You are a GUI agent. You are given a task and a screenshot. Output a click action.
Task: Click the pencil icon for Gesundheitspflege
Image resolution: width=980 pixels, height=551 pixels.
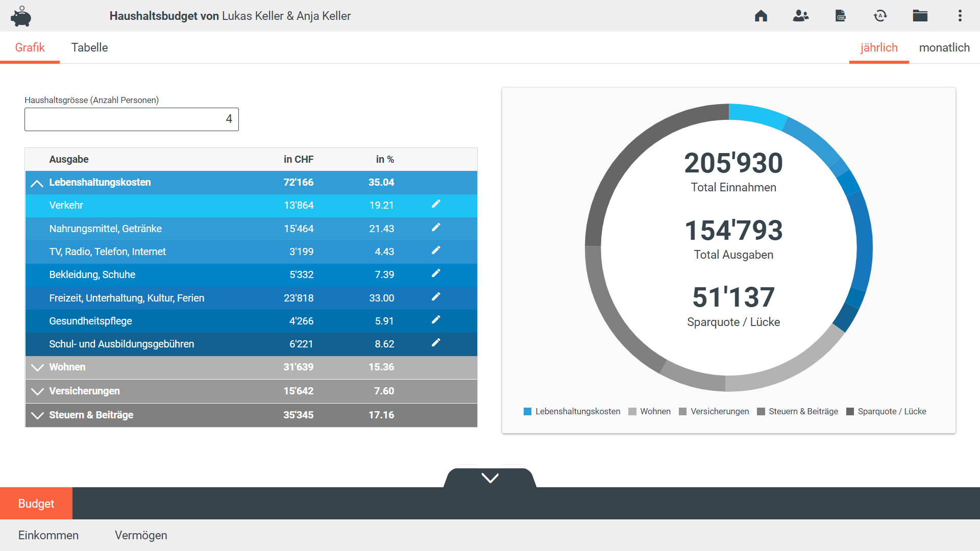coord(436,320)
